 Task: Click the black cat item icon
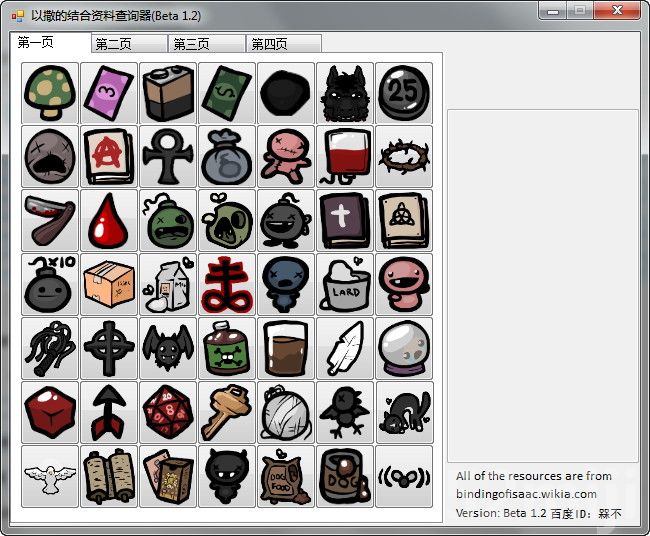404,412
